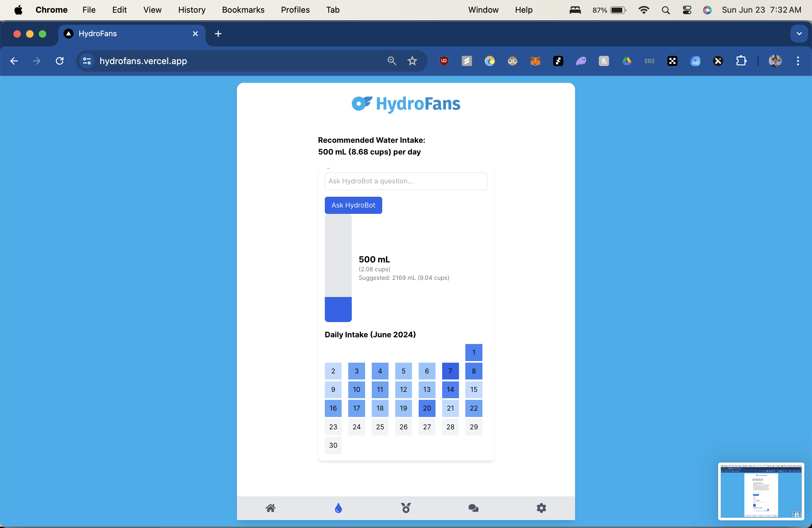
Task: Select June 23 calendar date
Action: 333,427
